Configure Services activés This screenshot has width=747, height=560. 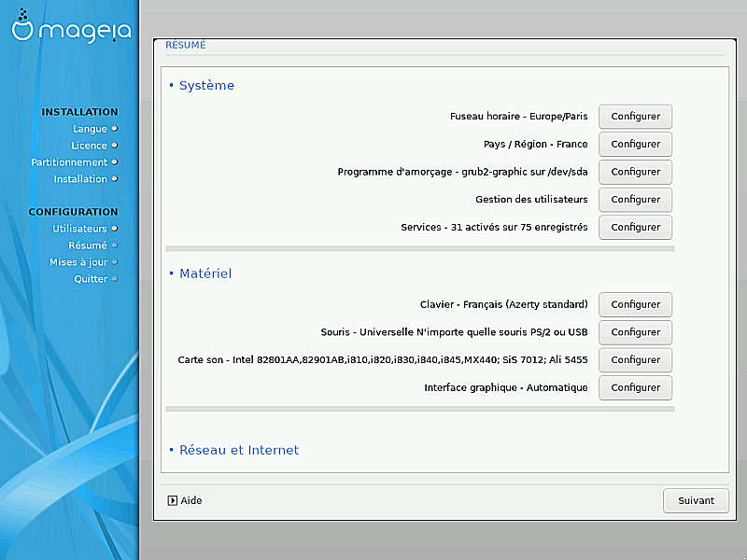(635, 227)
